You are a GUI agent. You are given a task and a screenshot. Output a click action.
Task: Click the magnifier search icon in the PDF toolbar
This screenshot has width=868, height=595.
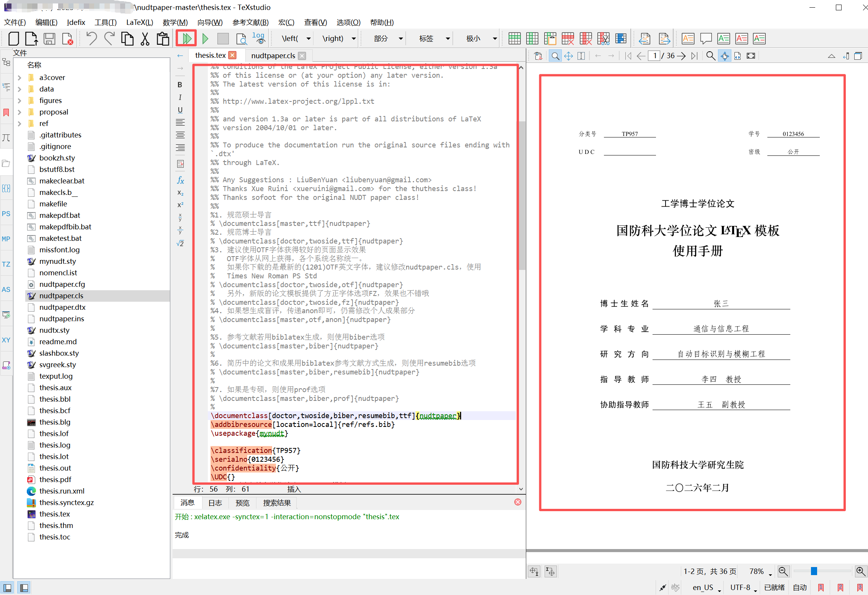(710, 56)
